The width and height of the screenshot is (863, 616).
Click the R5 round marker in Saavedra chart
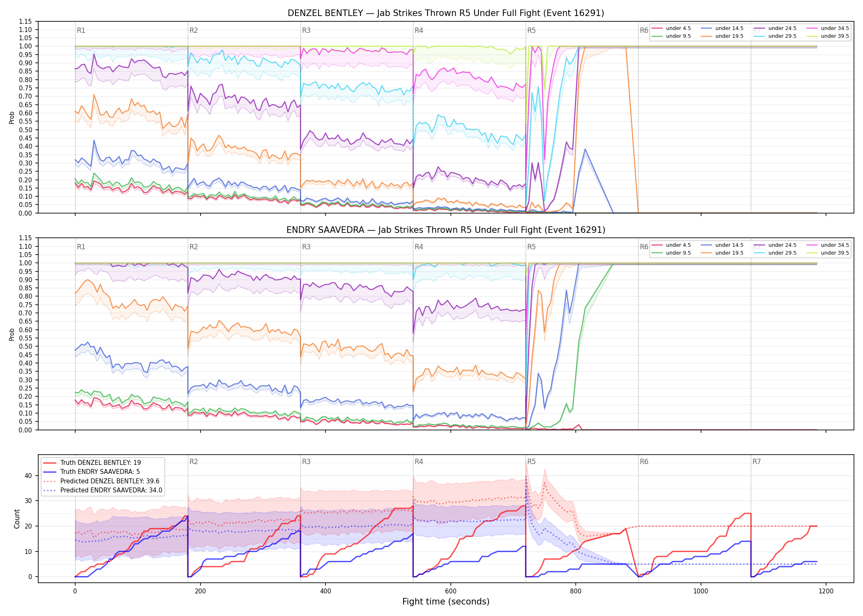click(531, 247)
